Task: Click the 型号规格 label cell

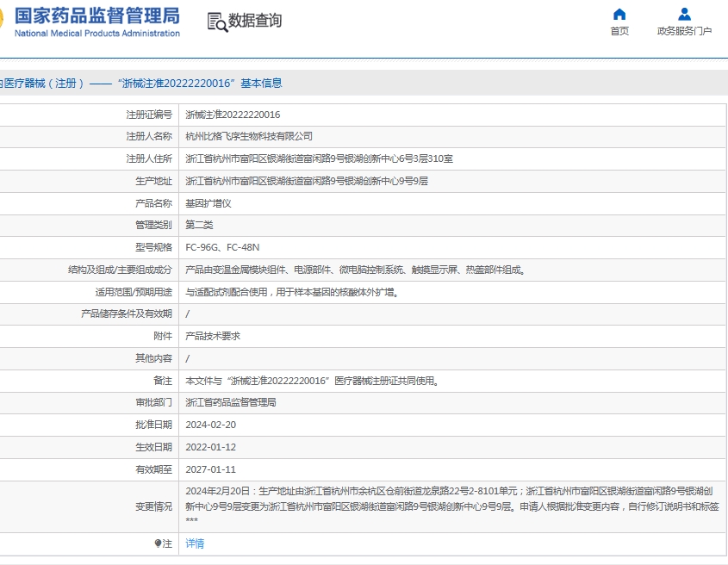Action: (x=153, y=247)
